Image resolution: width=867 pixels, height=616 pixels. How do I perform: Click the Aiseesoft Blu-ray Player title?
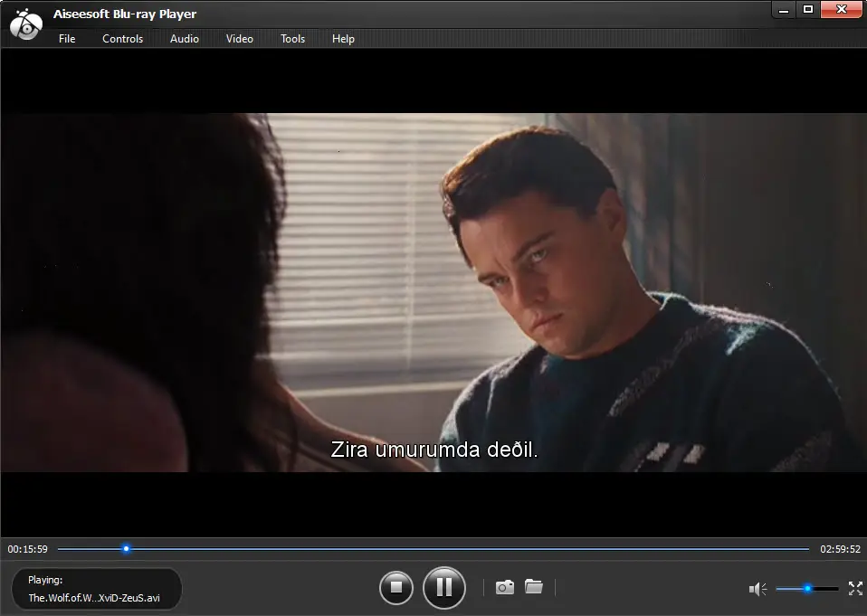125,14
